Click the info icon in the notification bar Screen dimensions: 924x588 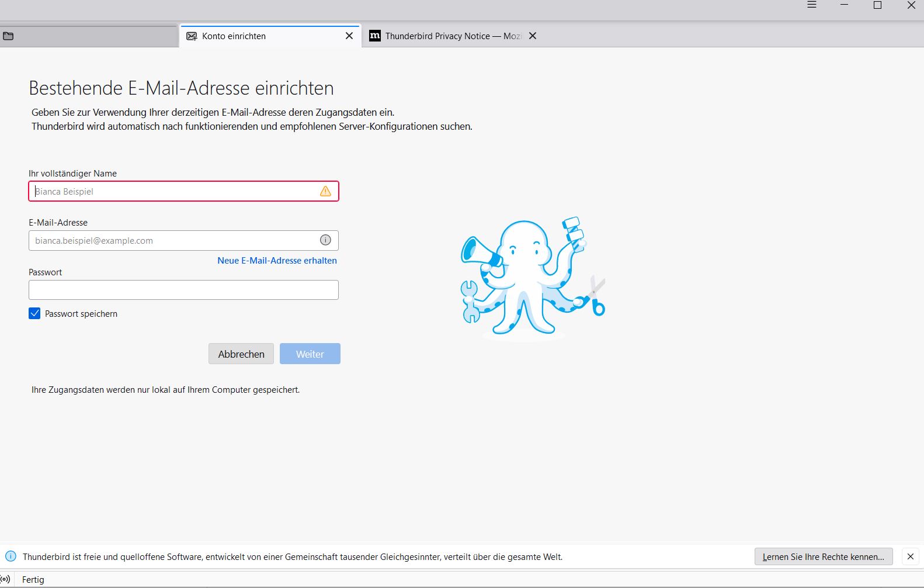11,556
